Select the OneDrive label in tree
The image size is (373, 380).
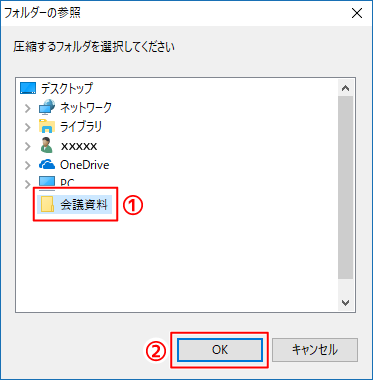[x=84, y=165]
